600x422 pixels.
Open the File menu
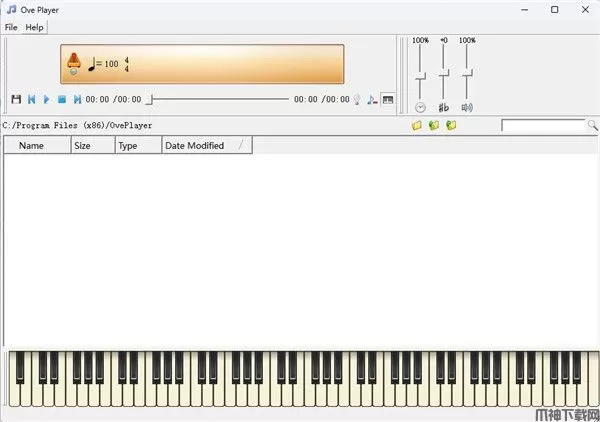pyautogui.click(x=11, y=27)
